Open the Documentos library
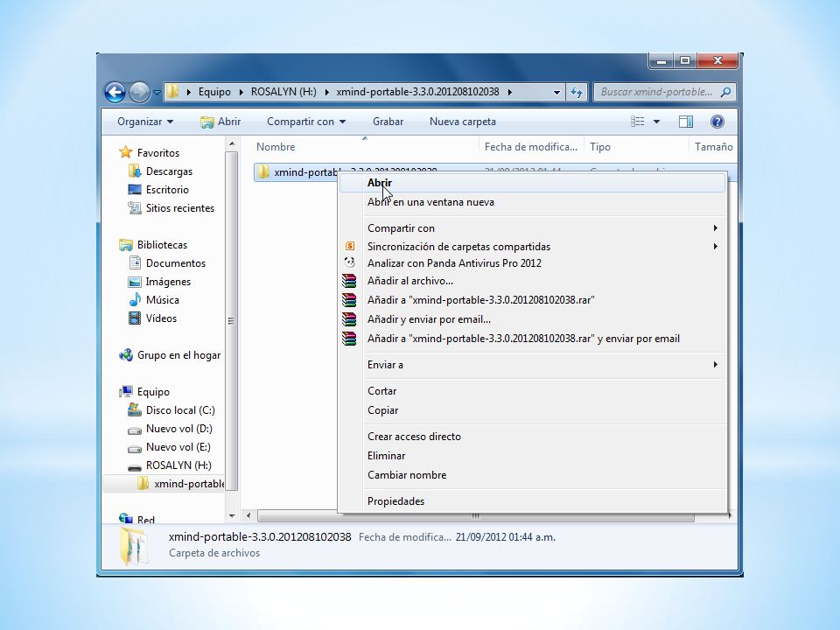The height and width of the screenshot is (630, 840). [168, 263]
